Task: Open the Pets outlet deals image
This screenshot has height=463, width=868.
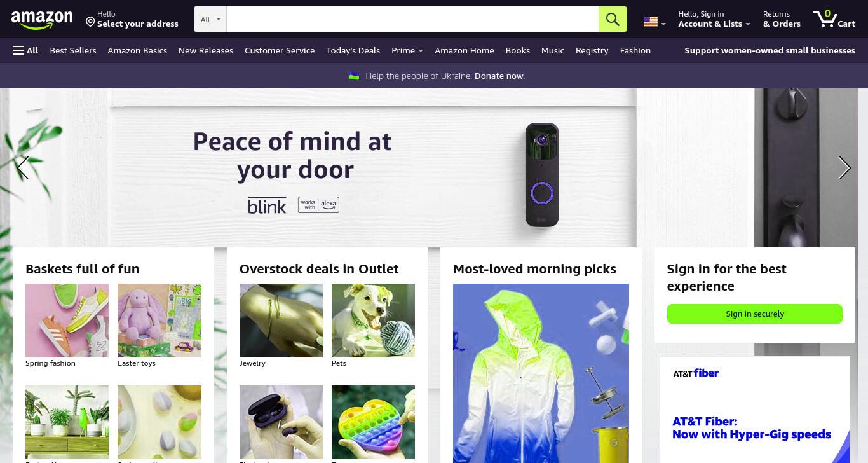Action: (x=373, y=321)
